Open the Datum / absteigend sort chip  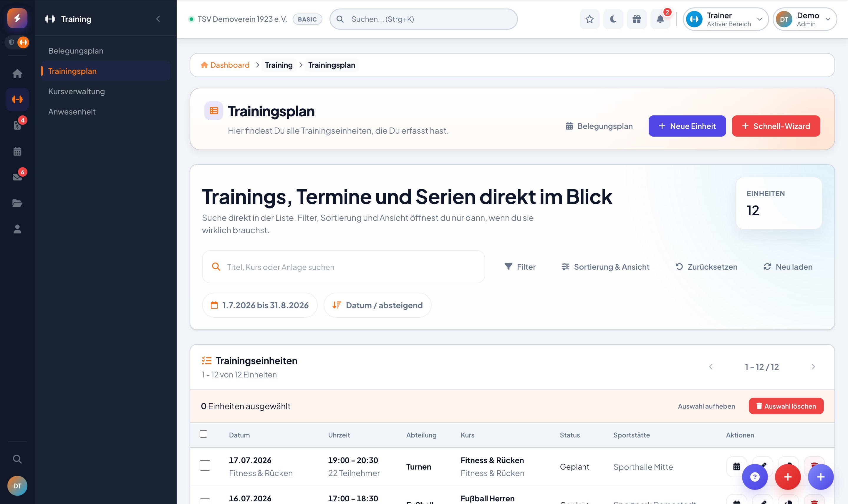pyautogui.click(x=377, y=305)
